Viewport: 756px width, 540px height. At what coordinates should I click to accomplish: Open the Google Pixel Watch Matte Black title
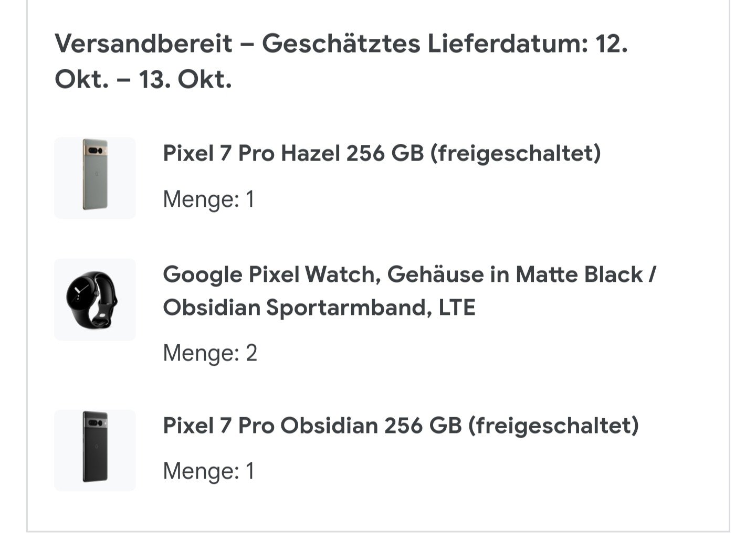pyautogui.click(x=409, y=274)
